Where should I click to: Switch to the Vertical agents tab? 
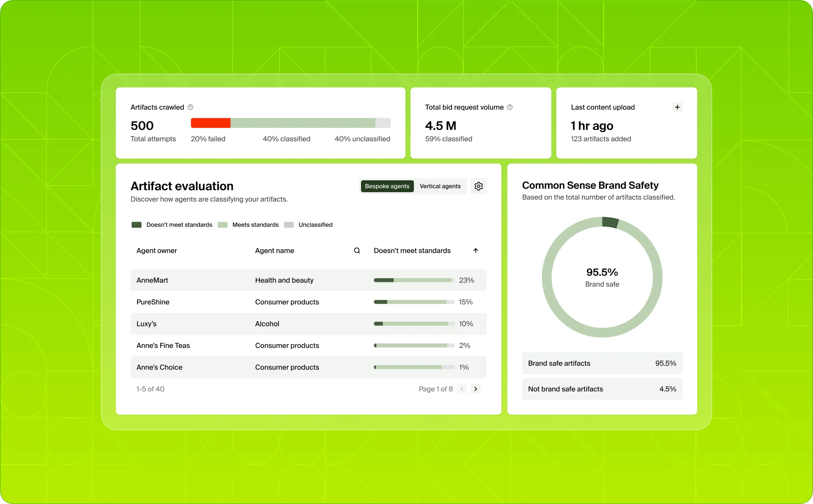[440, 186]
